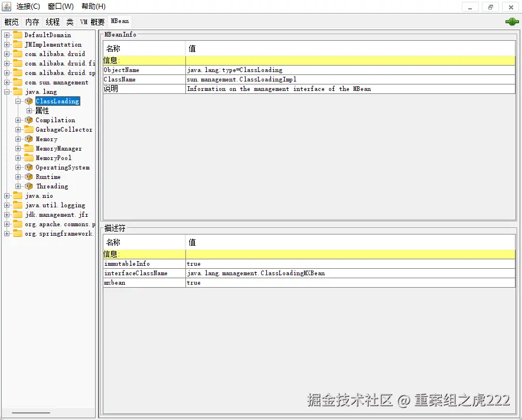Click the GarbageCollector folder icon
Viewport: 522px width, 420px height.
[x=29, y=129]
